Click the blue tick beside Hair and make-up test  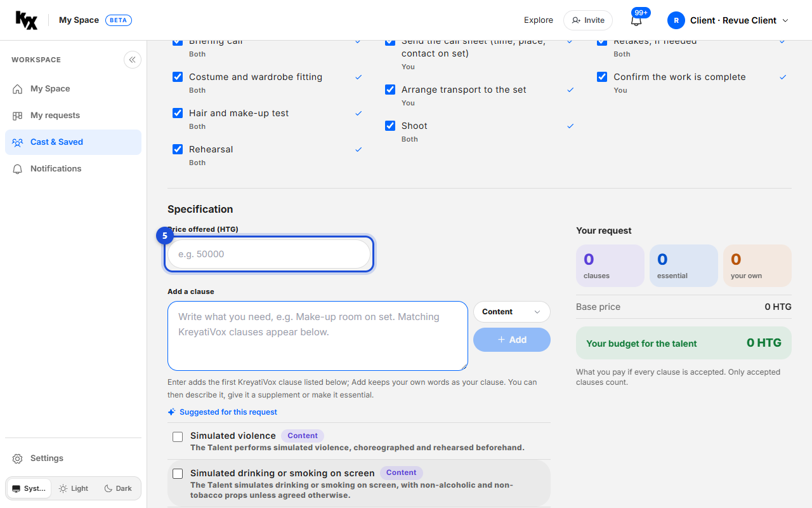(358, 114)
